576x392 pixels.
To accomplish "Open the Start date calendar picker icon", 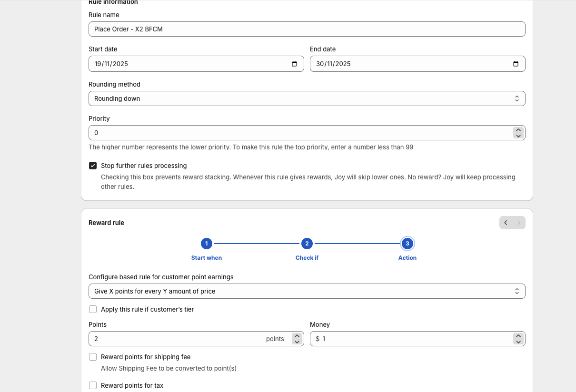I will (x=294, y=64).
